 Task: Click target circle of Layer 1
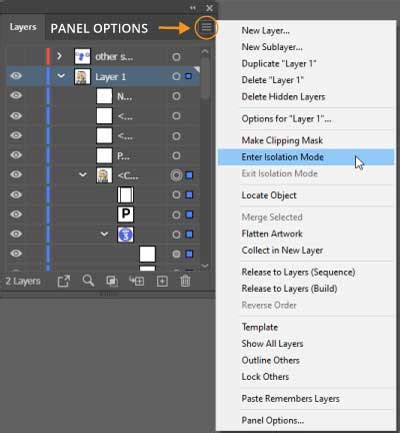pos(176,76)
